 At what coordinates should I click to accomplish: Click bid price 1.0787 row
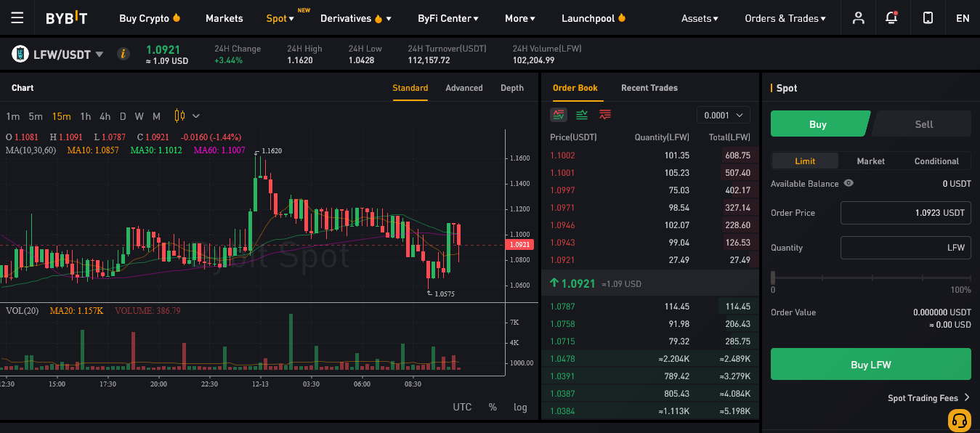point(650,307)
